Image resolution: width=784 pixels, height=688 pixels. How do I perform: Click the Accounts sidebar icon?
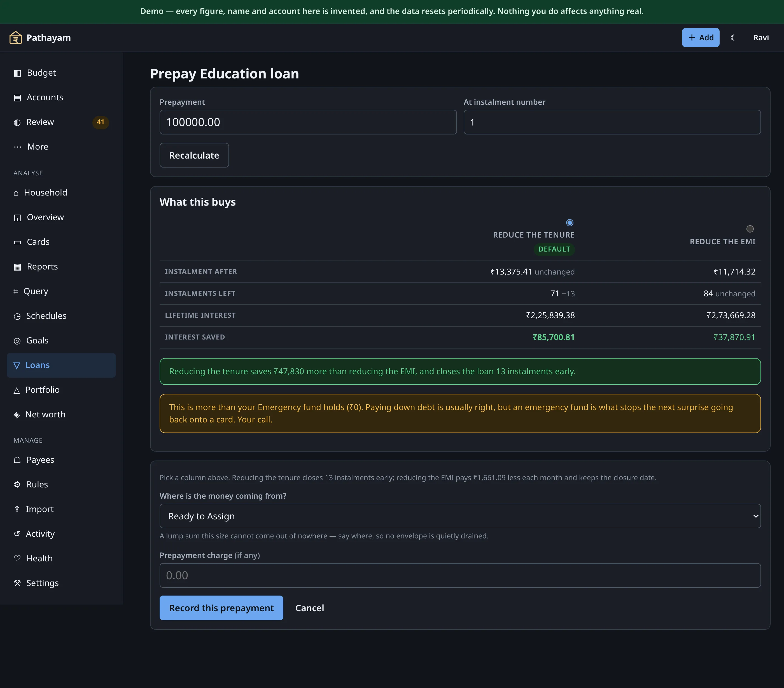(x=17, y=97)
